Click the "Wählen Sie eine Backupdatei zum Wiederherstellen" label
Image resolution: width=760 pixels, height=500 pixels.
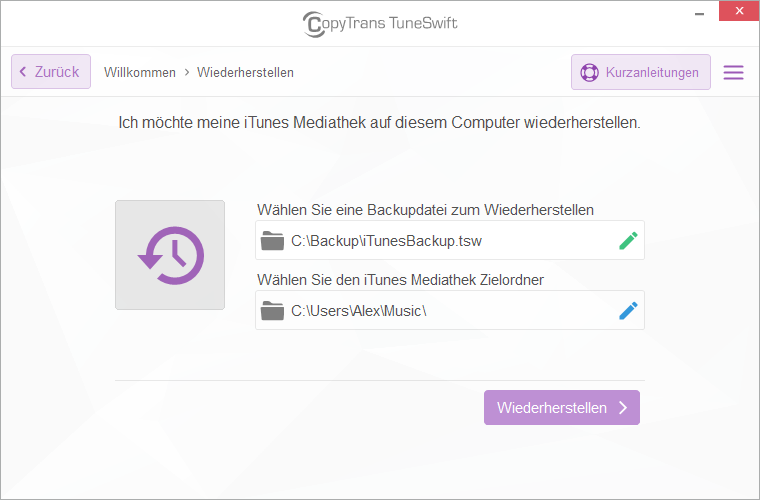426,210
